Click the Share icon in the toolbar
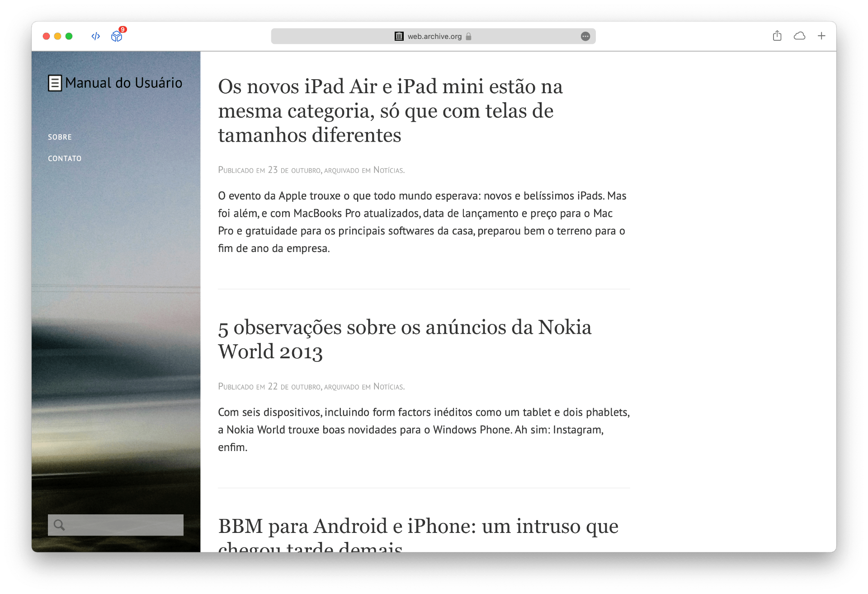Image resolution: width=868 pixels, height=594 pixels. click(777, 36)
